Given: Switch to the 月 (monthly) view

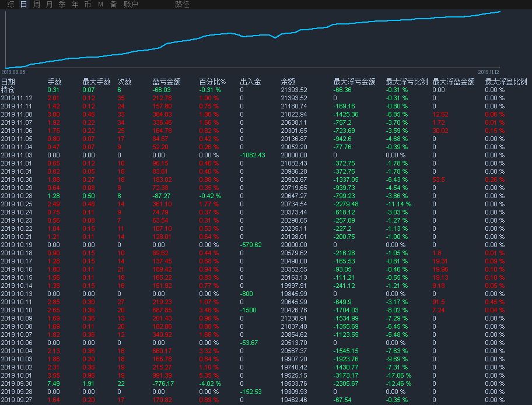Looking at the screenshot, I should [49, 5].
